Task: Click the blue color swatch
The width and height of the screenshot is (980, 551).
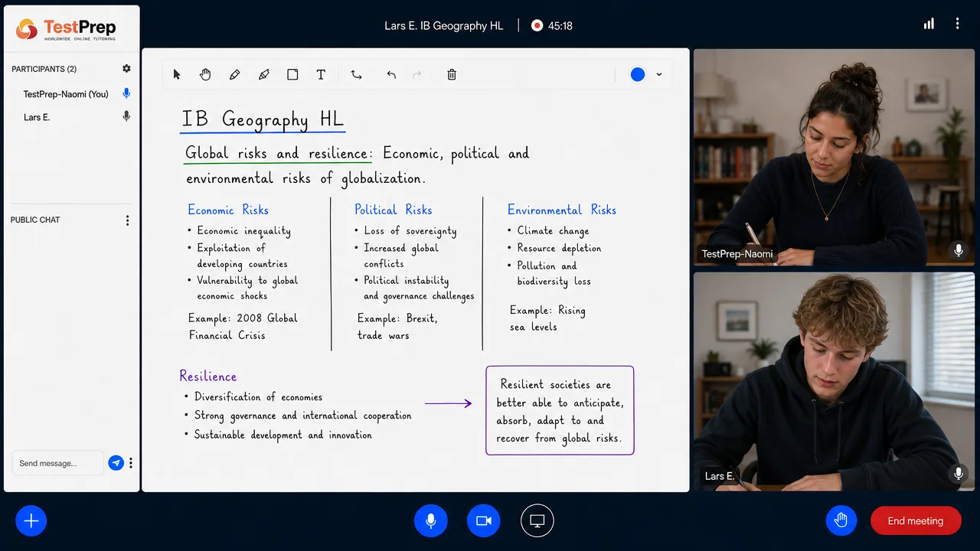Action: coord(638,74)
